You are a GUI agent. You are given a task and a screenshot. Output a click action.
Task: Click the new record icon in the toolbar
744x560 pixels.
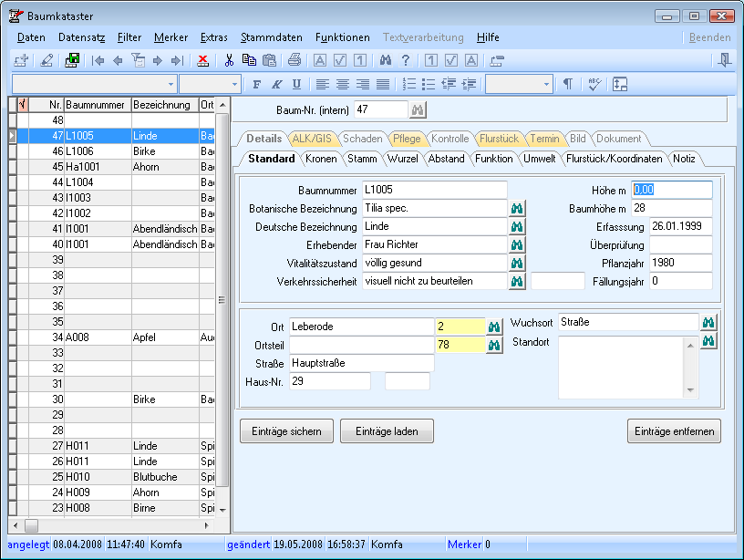[21, 60]
